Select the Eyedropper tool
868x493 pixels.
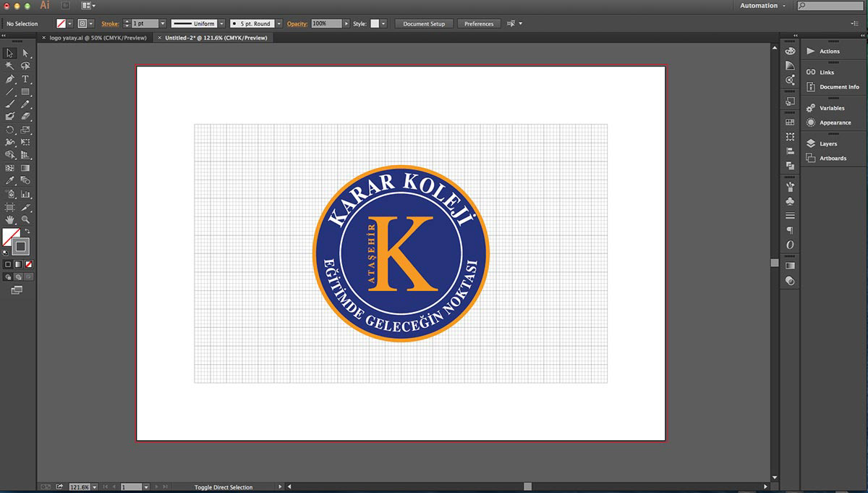(x=10, y=180)
